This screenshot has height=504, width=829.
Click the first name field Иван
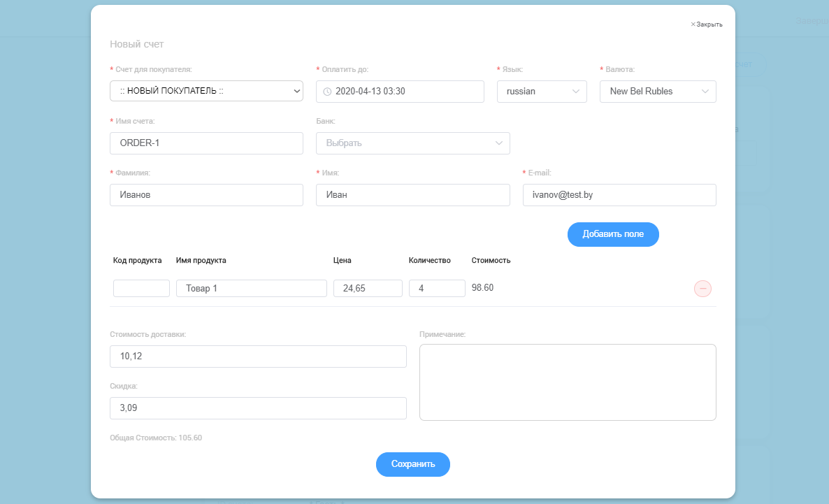click(412, 195)
